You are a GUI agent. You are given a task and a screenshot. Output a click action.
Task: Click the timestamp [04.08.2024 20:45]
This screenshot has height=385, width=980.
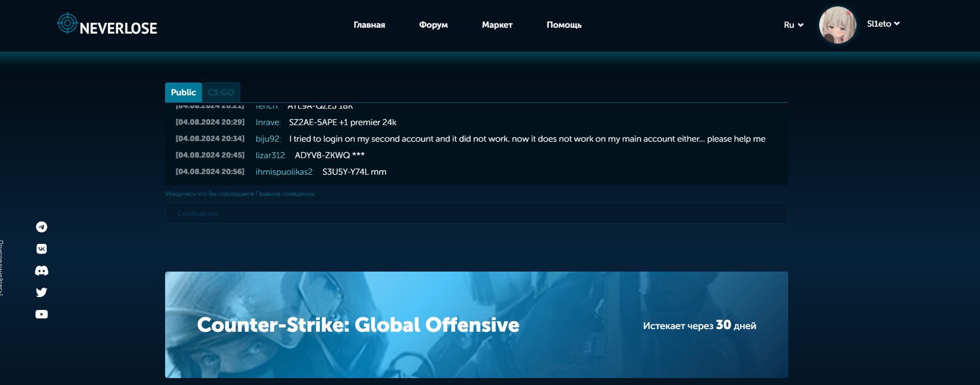tap(210, 155)
